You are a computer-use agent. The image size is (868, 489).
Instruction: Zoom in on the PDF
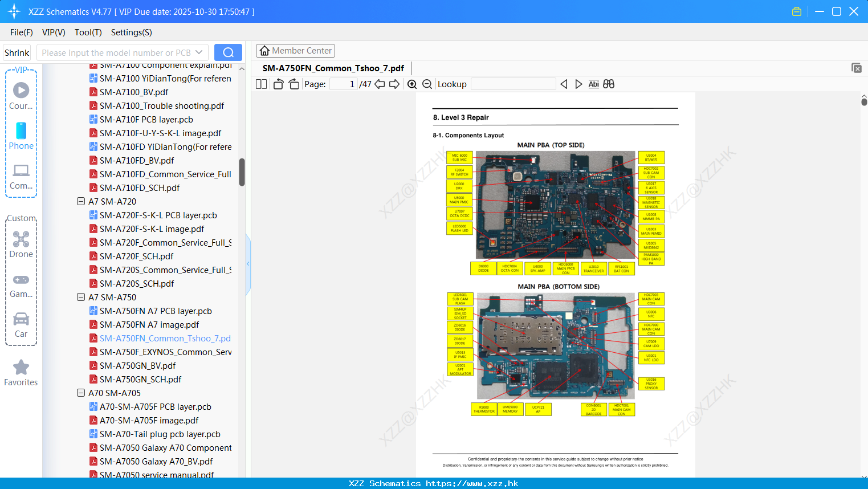(412, 84)
